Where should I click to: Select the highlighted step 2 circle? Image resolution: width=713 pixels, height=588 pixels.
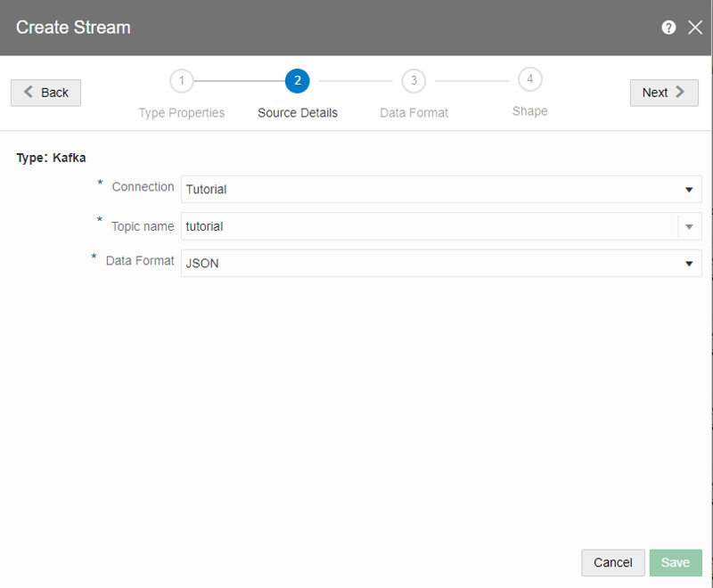pos(298,81)
